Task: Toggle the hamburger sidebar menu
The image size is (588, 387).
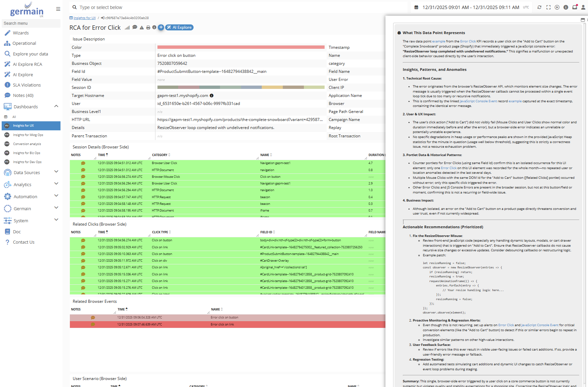Action: tap(58, 9)
